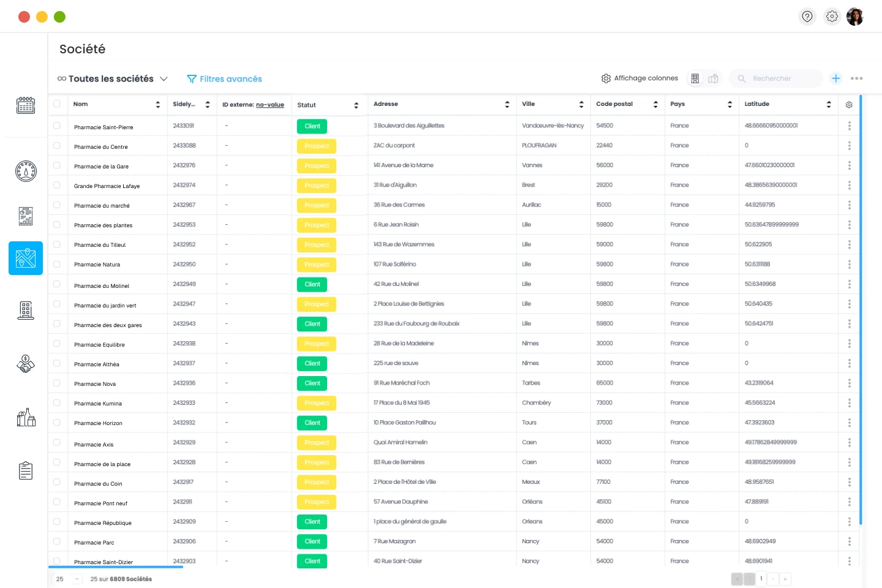Sort the Ville column with its arrows
Viewport: 882px width, 588px height.
tap(581, 104)
